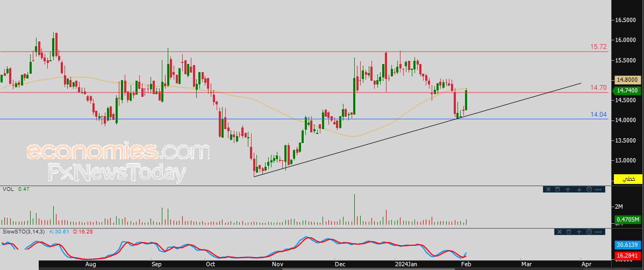Viewport: 644px width, 270px height.
Task: Click the 14.8000 moving average price tag
Action: coord(627,80)
